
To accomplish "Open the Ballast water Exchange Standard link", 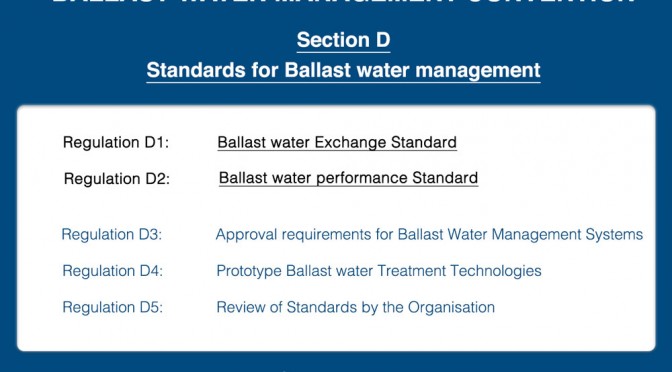I will (x=337, y=142).
